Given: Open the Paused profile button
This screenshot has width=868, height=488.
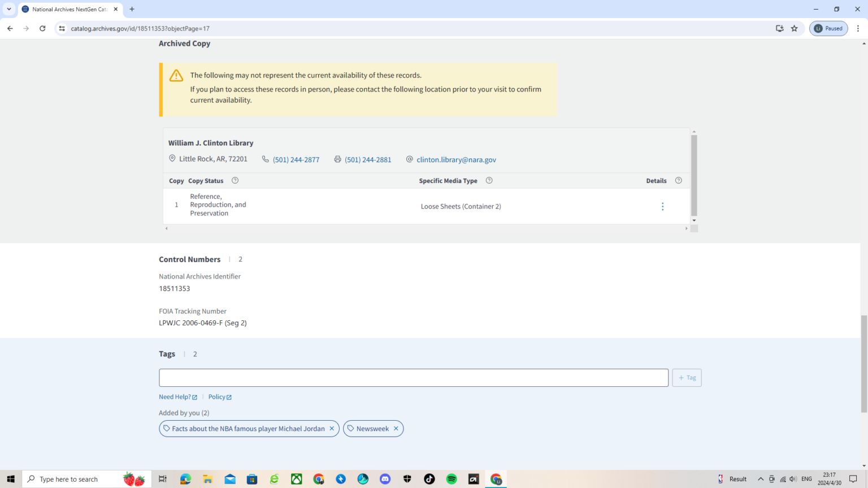Looking at the screenshot, I should tap(828, 28).
